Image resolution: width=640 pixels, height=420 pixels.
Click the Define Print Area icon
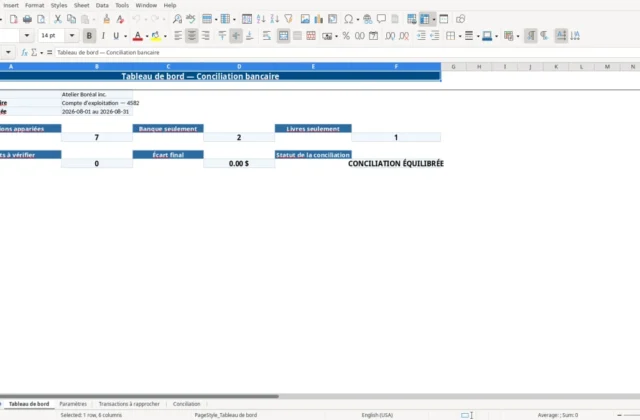(411, 19)
